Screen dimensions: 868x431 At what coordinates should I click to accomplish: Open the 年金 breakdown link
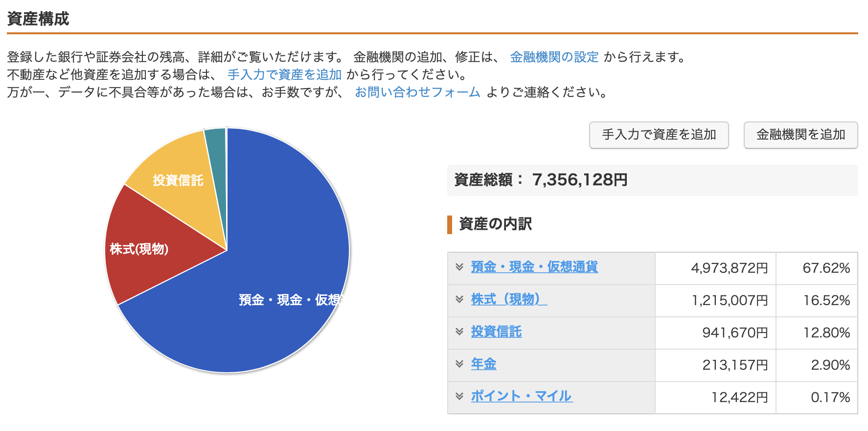coord(483,364)
